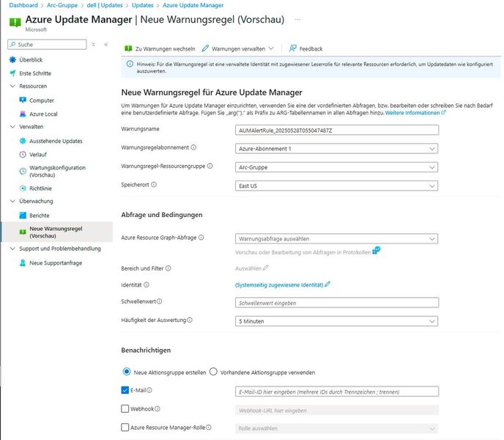
Task: Open the 5 Minuten frequency dropdown
Action: (336, 321)
